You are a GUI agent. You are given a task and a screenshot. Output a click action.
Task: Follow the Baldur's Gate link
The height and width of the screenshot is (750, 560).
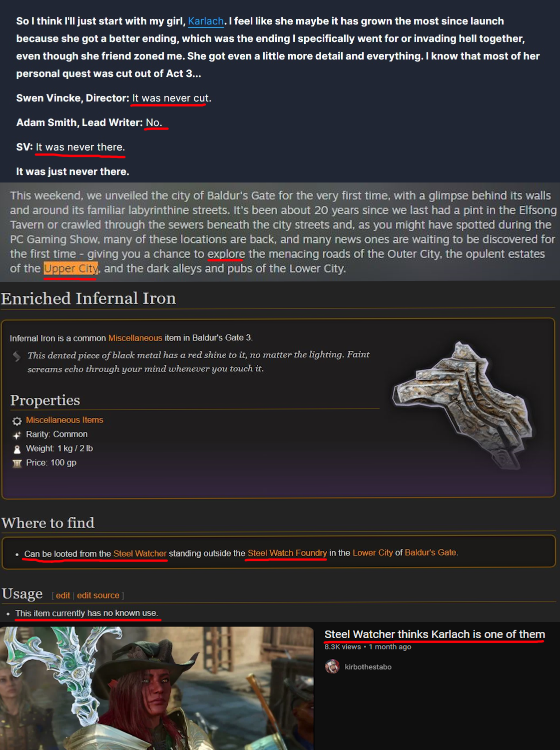430,552
